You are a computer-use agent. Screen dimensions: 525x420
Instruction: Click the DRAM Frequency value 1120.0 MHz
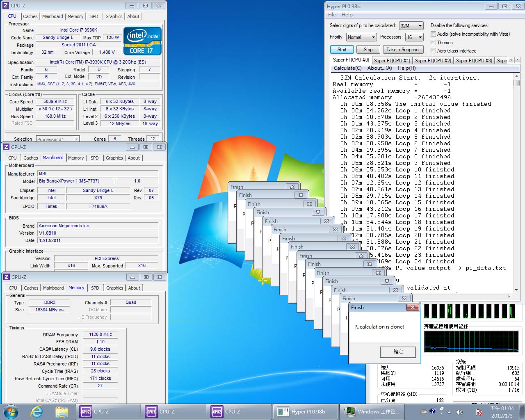[x=100, y=334]
